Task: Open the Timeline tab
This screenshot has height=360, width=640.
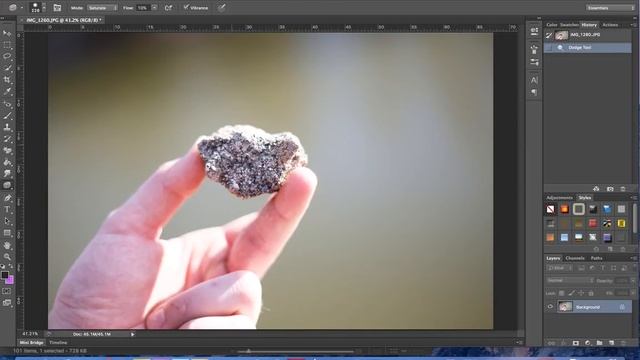Action: [x=58, y=342]
